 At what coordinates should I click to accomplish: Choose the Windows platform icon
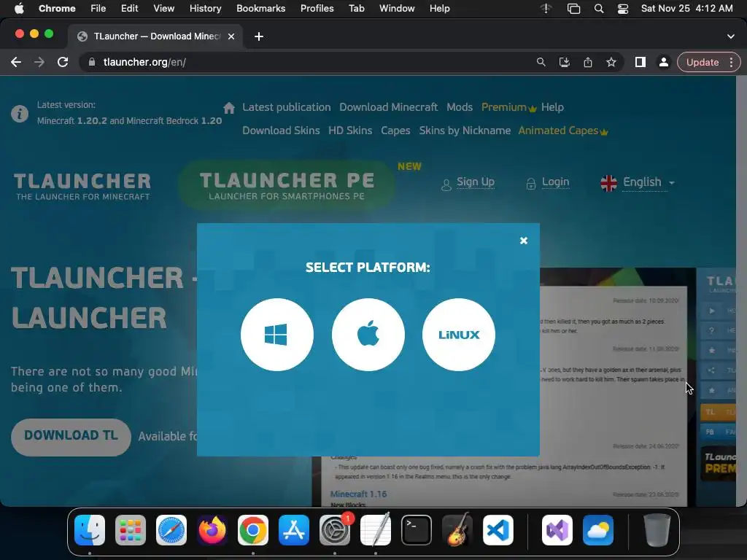(x=276, y=334)
